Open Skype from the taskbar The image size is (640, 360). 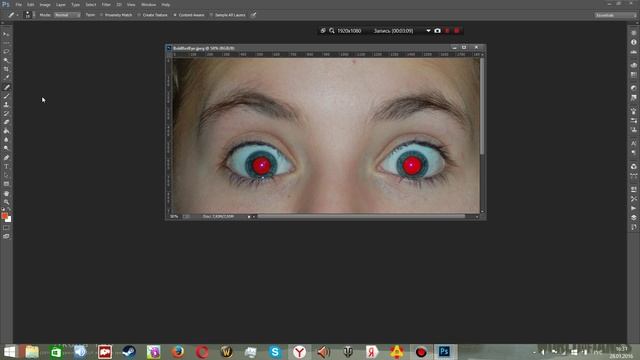275,352
